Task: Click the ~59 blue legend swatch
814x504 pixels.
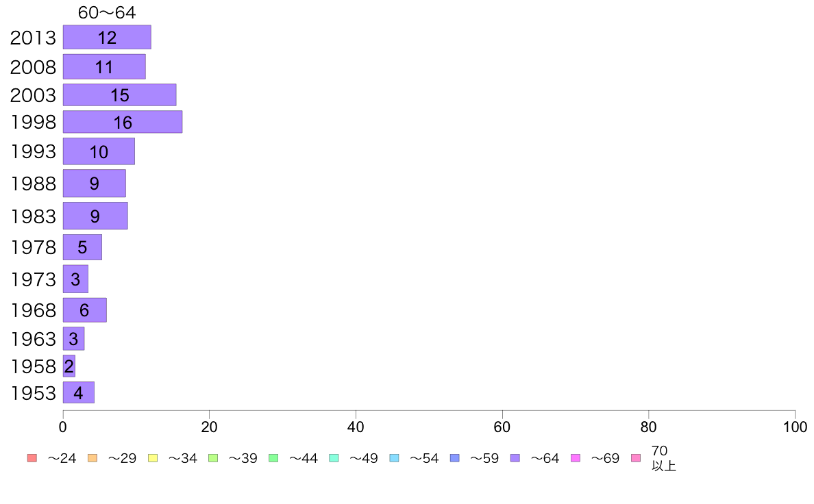Action: [x=455, y=458]
